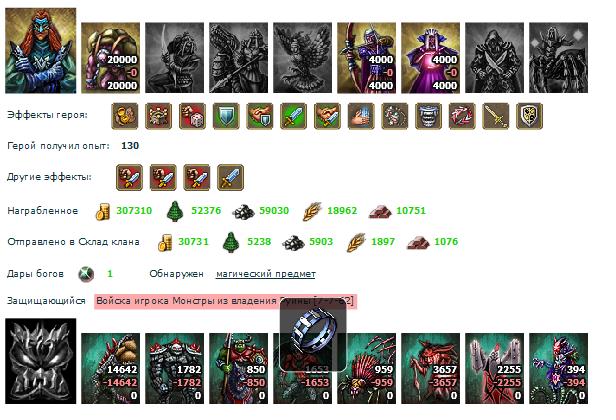Click the dice hero effect icon
The image size is (616, 420).
pos(192,116)
